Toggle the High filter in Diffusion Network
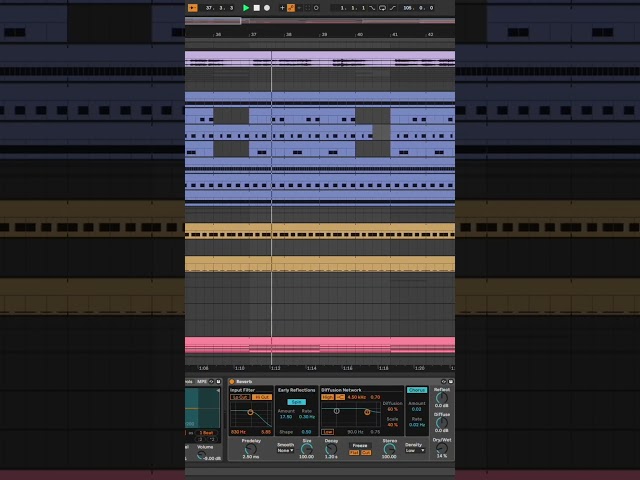The image size is (640, 480). 327,397
